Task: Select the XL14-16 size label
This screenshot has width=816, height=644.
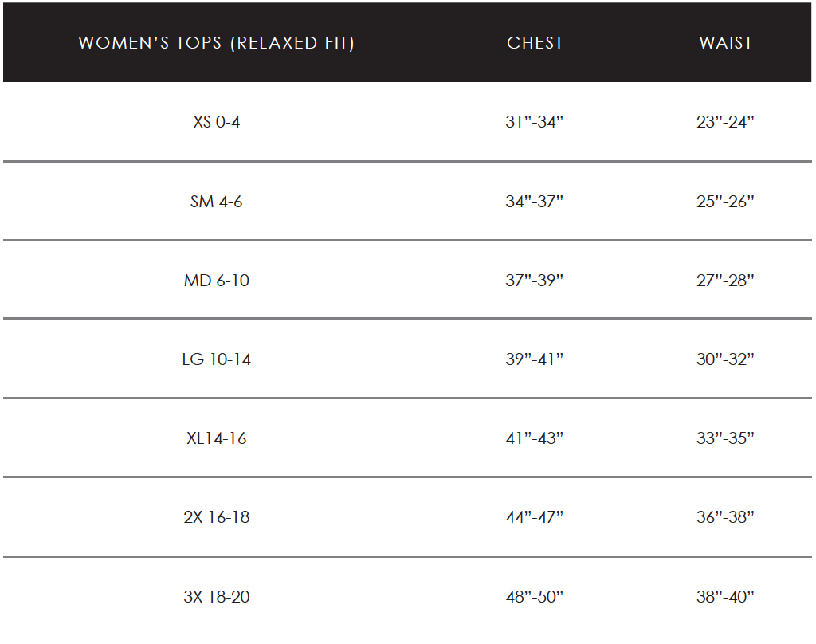Action: pos(216,438)
